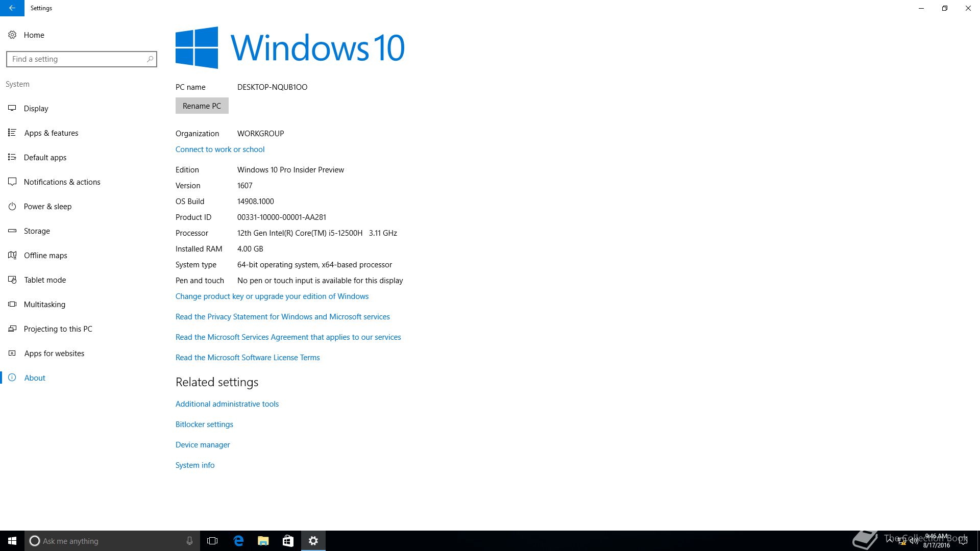Click the volume speaker tray icon
Image resolution: width=980 pixels, height=551 pixels.
tap(914, 541)
